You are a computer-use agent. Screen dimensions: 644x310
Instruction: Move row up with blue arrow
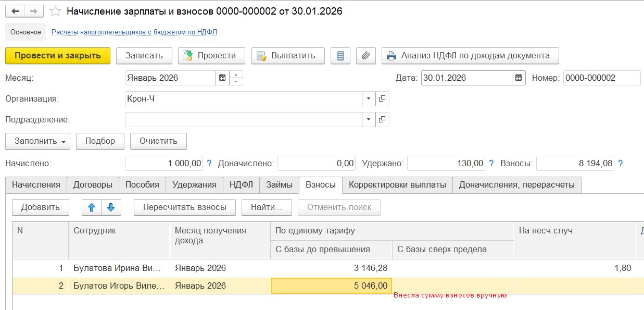pos(92,207)
